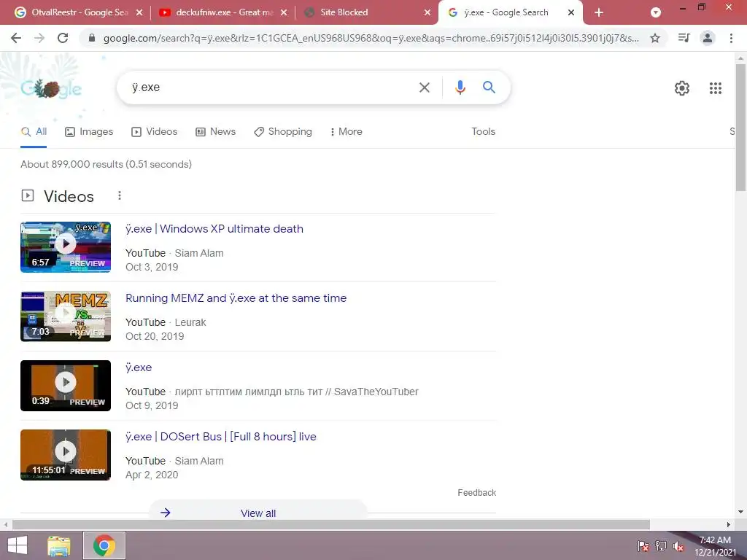Viewport: 747px width, 560px height.
Task: Switch to the Site Blocked tab
Action: coord(344,12)
